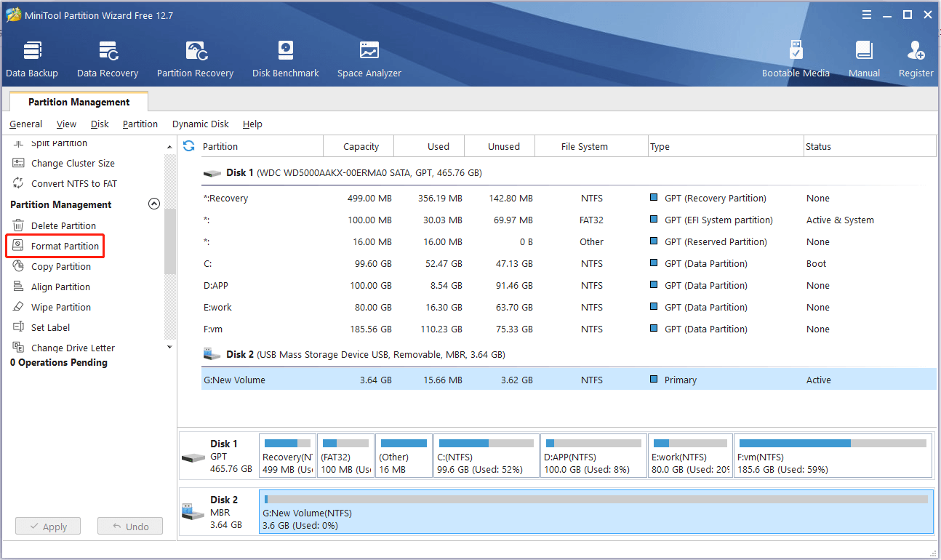Click Copy Partition label in sidebar

61,266
